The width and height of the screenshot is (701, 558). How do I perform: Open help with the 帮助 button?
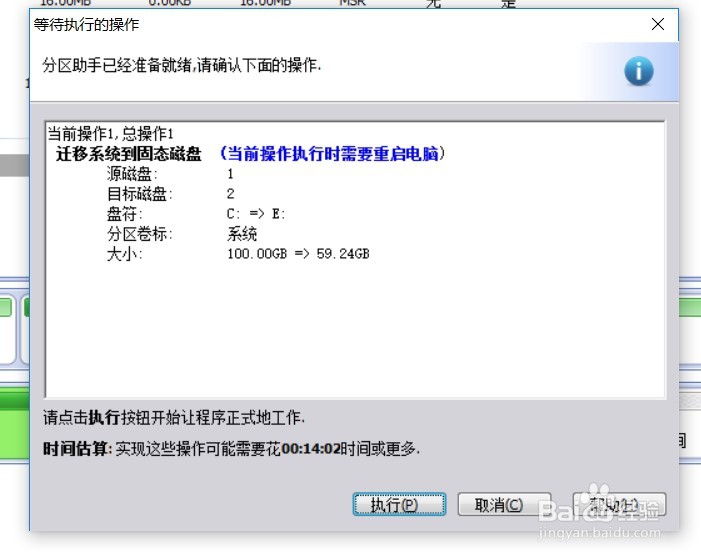point(620,504)
